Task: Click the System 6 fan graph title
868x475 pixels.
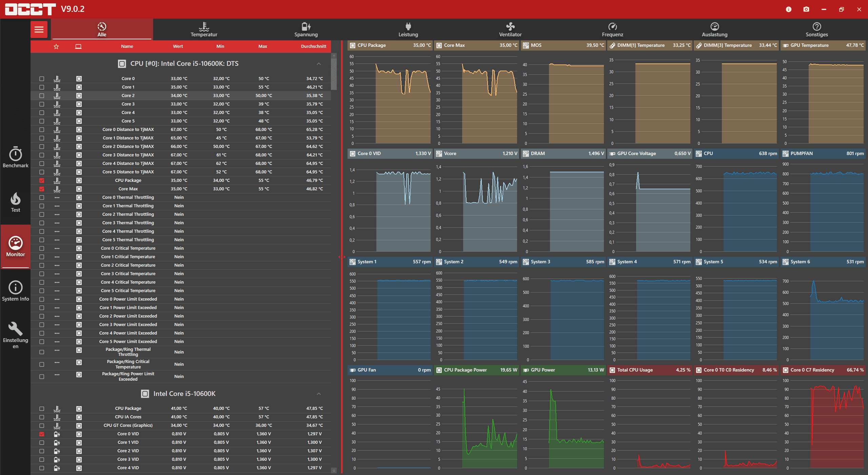Action: pyautogui.click(x=800, y=262)
